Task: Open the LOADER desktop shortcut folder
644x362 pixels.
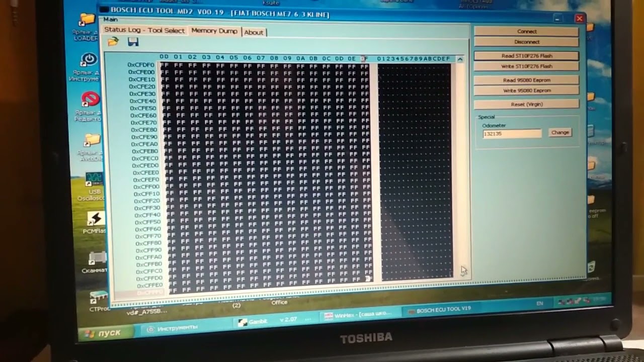Action: pos(86,27)
